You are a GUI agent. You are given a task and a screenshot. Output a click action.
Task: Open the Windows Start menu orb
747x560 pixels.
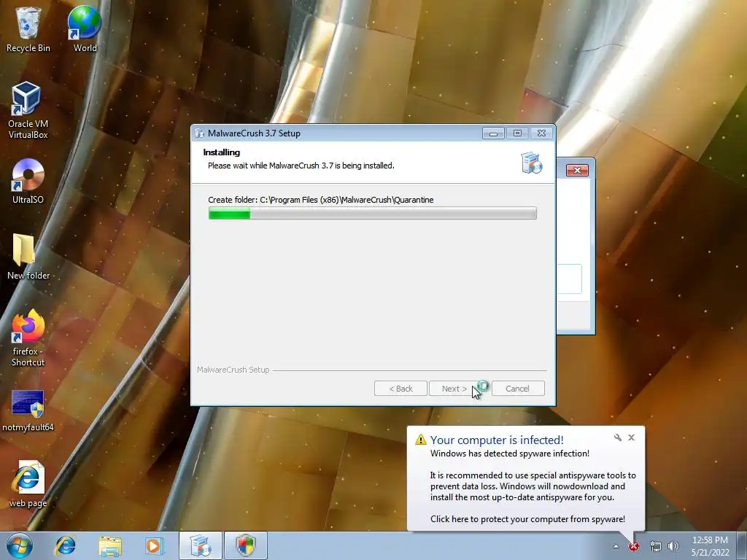19,545
